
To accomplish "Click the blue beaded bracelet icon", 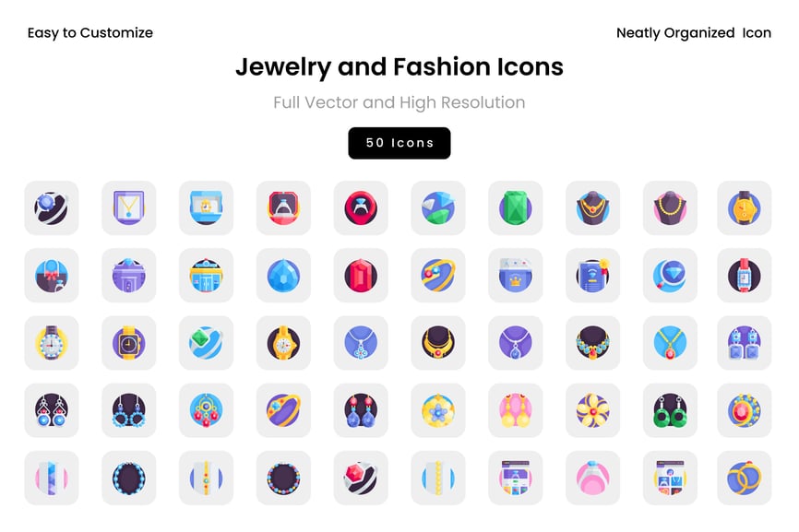I will pos(129,478).
